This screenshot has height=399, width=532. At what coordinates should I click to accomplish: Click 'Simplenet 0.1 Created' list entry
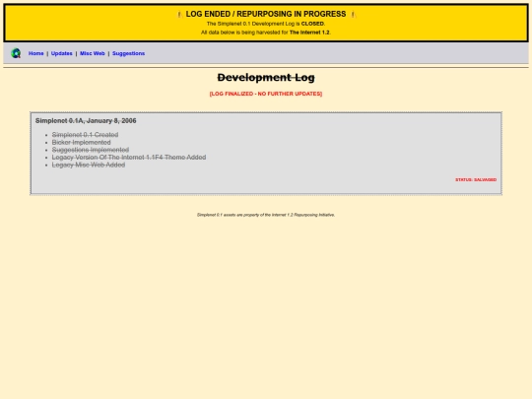(85, 135)
